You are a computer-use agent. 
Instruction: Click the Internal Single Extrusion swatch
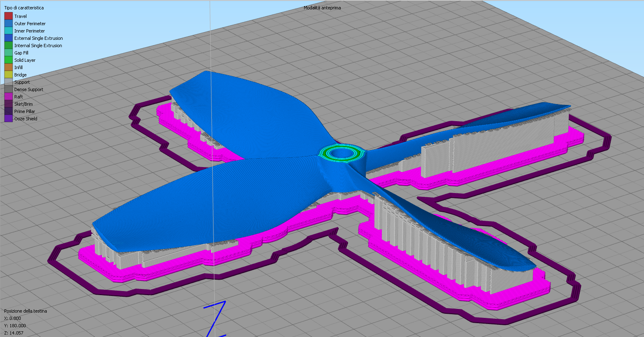(x=9, y=46)
